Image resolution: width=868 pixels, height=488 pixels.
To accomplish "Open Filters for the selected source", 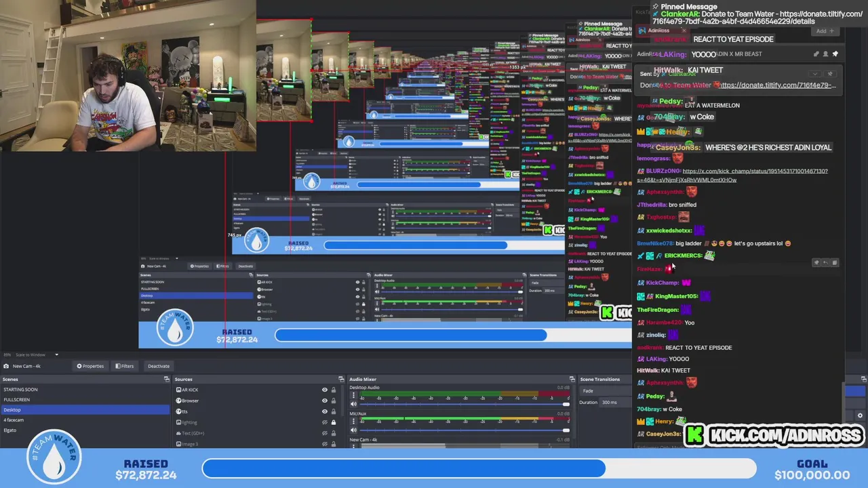I will pos(124,366).
